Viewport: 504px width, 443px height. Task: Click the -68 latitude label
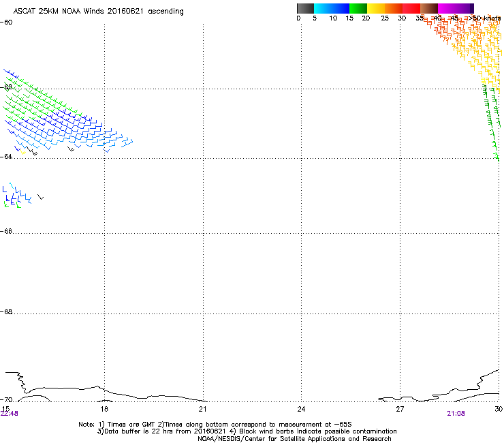(x=6, y=311)
